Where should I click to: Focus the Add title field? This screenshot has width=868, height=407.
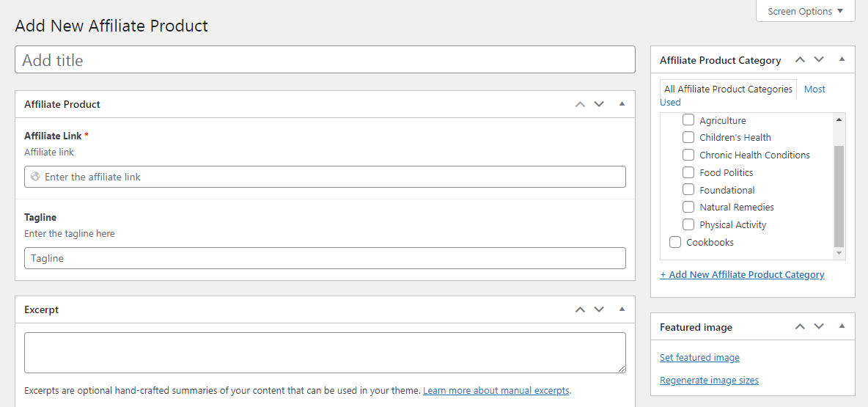(325, 60)
